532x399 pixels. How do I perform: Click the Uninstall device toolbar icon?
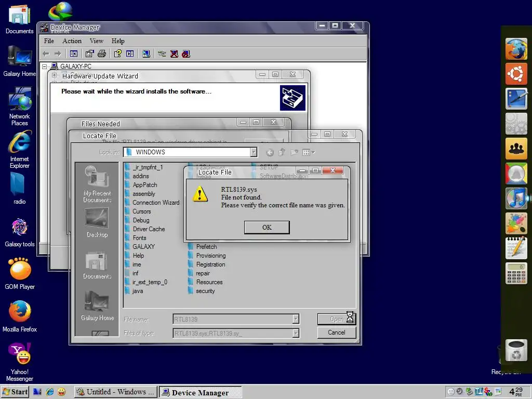pos(174,54)
